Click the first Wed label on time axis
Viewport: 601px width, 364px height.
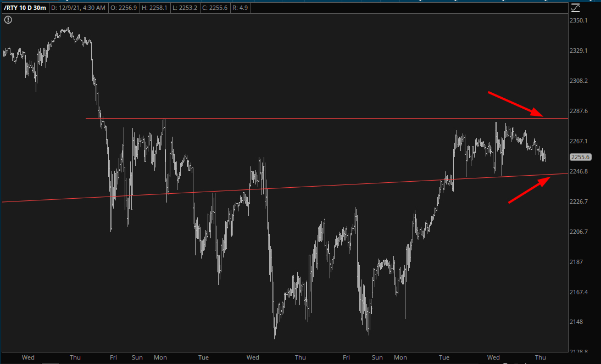pos(28,357)
